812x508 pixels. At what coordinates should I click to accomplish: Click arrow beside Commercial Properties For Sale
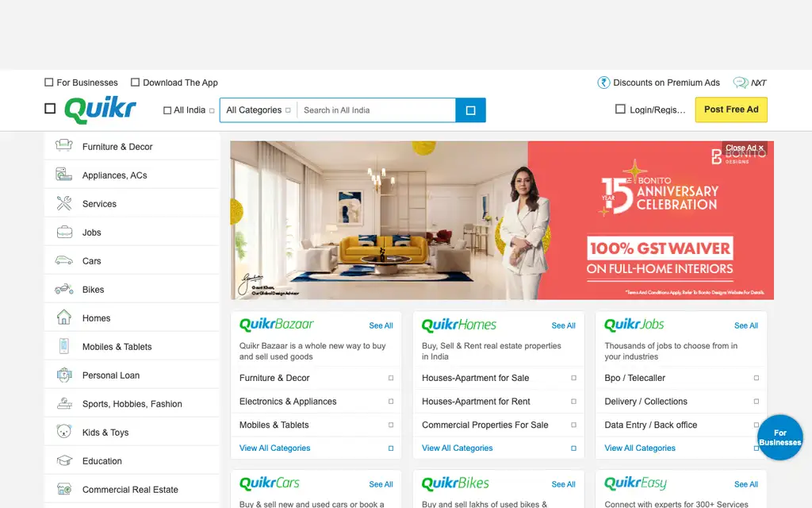pyautogui.click(x=573, y=425)
